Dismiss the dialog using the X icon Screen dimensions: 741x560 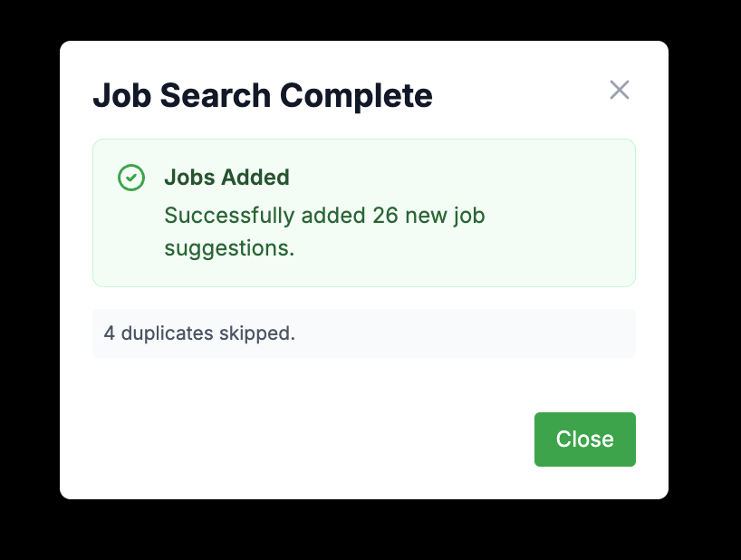click(620, 90)
